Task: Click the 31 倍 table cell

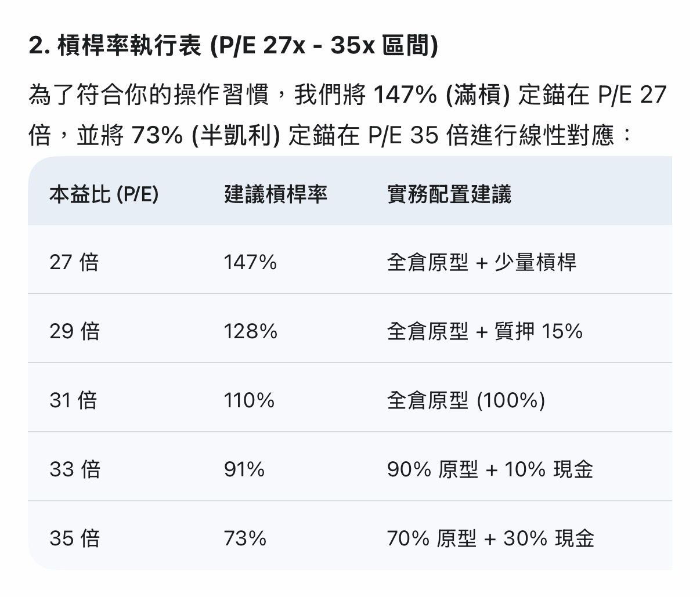Action: [73, 401]
